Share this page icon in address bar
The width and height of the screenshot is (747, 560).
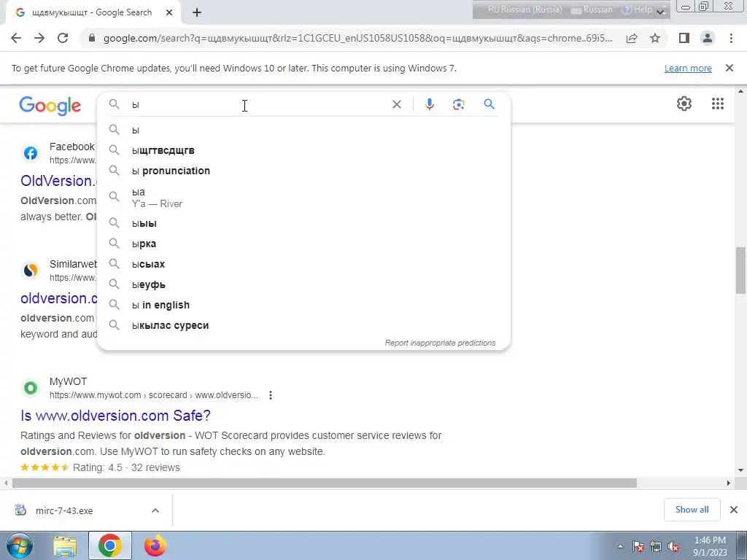coord(632,38)
